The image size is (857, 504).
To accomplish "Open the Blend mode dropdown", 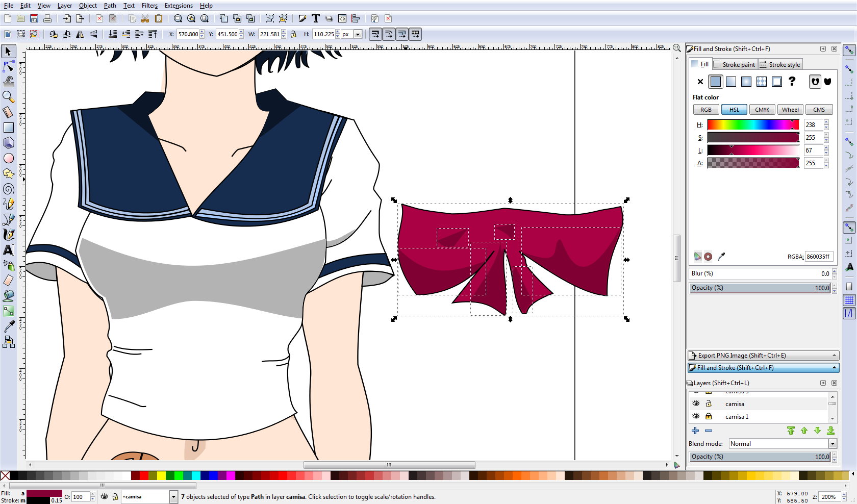I will [x=833, y=444].
